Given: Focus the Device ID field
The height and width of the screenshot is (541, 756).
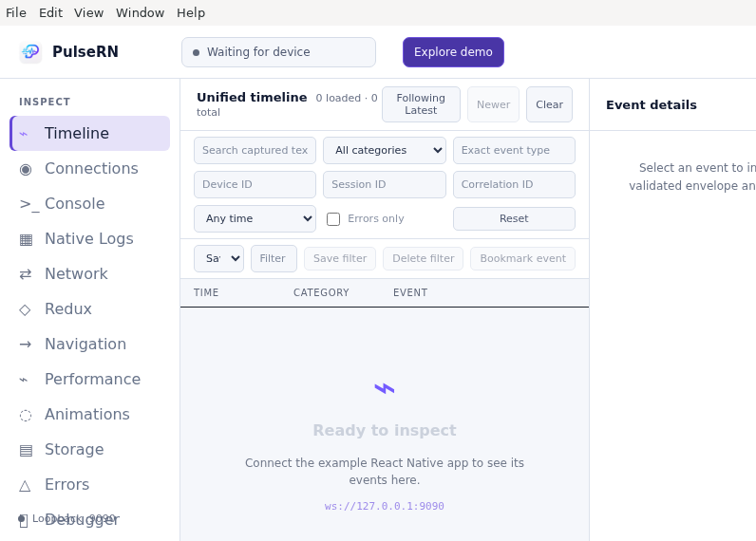Looking at the screenshot, I should tap(255, 184).
